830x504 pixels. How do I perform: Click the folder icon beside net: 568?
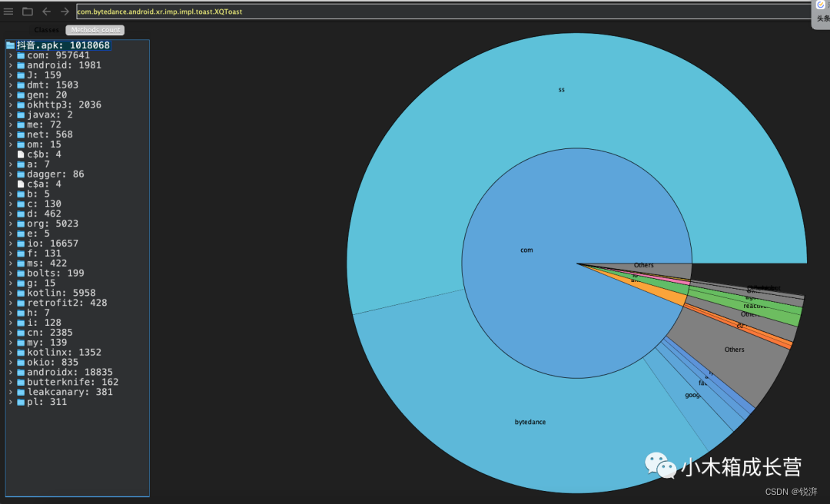click(x=21, y=135)
